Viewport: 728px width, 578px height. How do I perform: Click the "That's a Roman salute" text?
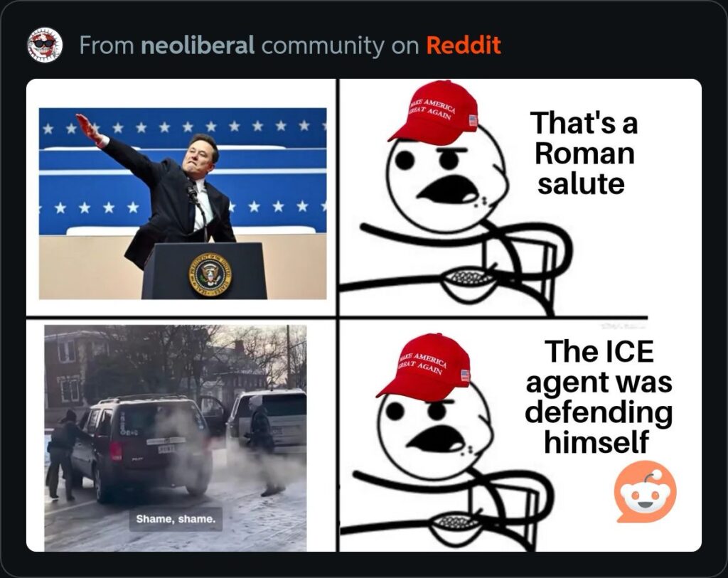point(584,153)
